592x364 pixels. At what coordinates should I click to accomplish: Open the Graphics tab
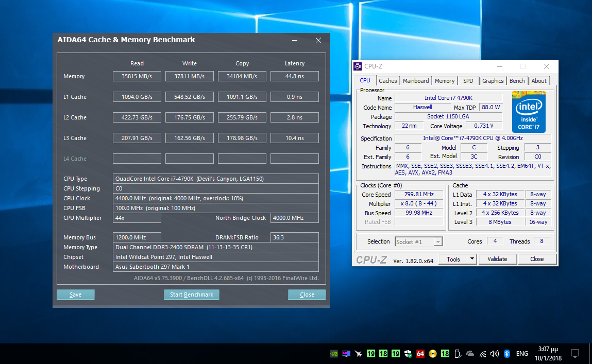click(x=493, y=81)
